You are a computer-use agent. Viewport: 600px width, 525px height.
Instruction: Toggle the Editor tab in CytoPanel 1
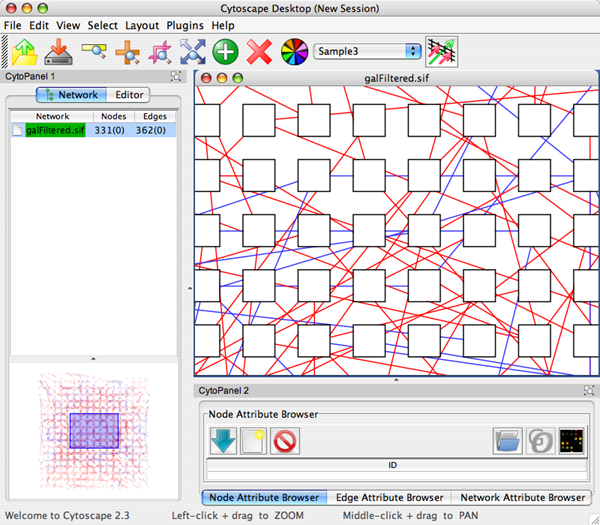point(128,95)
